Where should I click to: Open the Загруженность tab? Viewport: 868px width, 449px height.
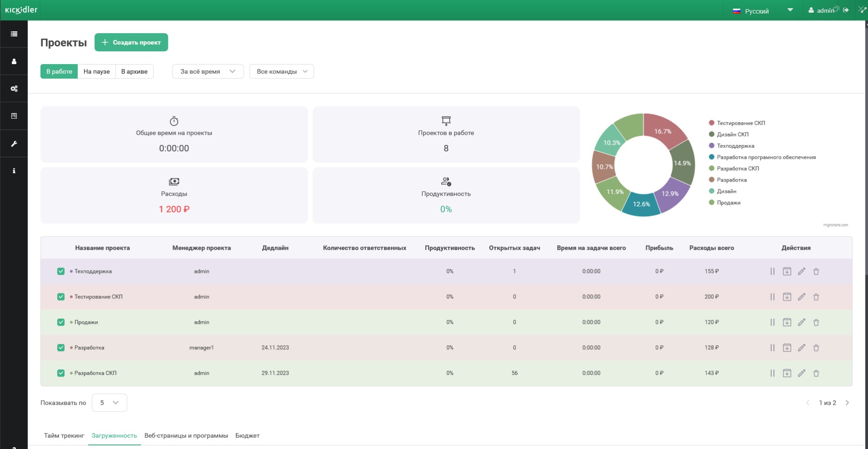point(114,436)
